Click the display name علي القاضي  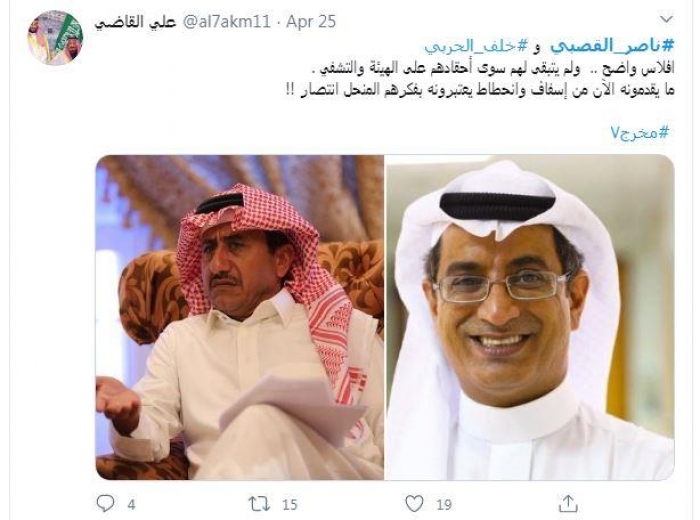click(x=135, y=22)
